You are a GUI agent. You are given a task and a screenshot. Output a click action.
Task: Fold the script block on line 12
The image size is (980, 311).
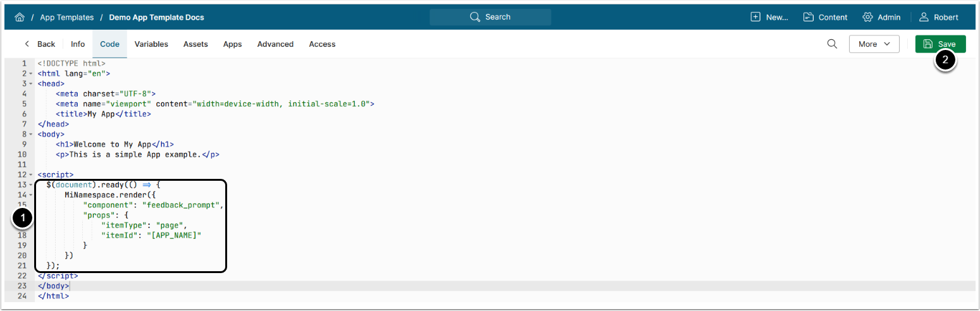click(30, 174)
